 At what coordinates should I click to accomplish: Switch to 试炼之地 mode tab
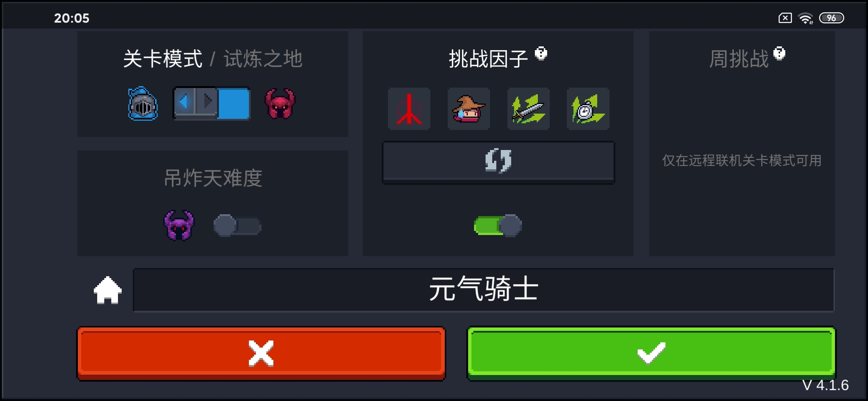pyautogui.click(x=263, y=59)
